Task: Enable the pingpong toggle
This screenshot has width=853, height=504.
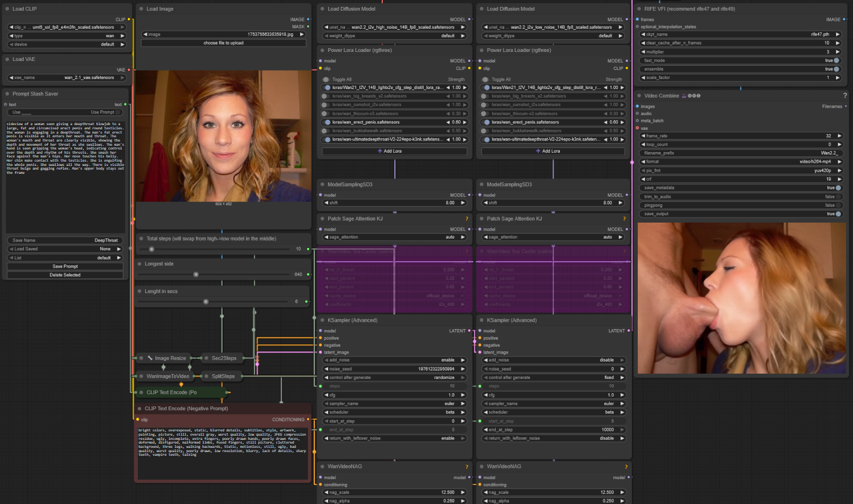Action: [x=838, y=205]
